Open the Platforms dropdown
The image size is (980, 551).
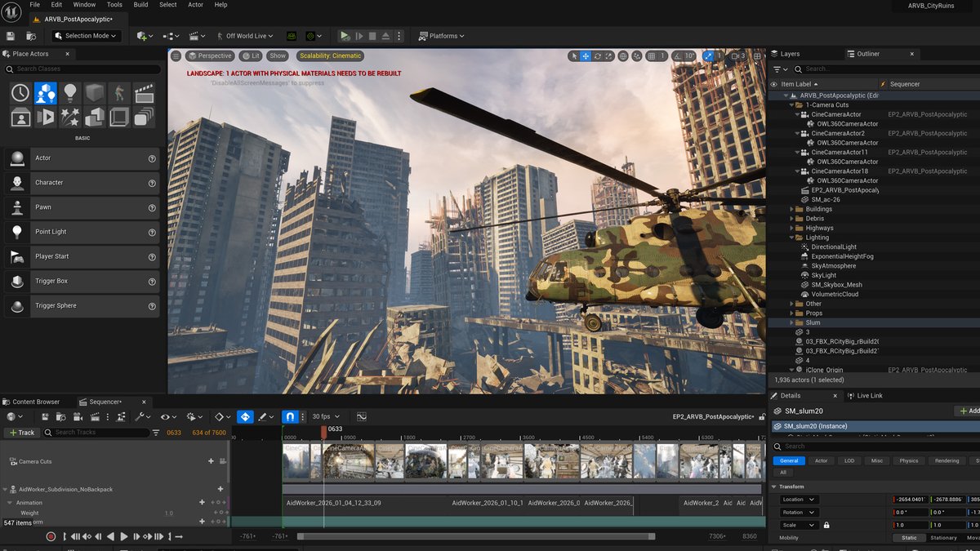(x=441, y=36)
